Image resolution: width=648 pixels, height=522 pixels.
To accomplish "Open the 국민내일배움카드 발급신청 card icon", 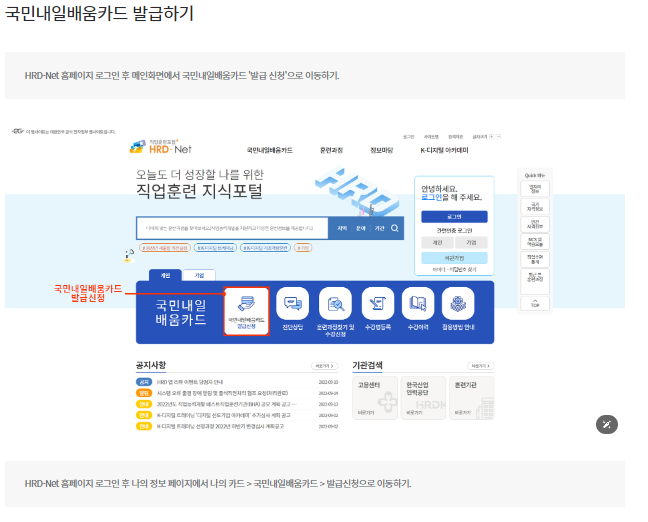I will pos(246,311).
